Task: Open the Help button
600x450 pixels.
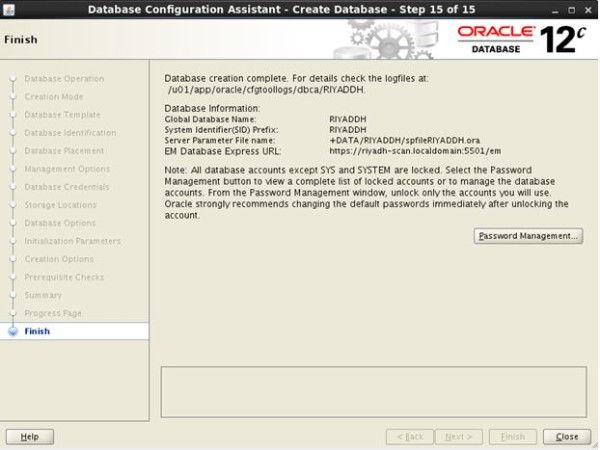Action: coord(30,437)
